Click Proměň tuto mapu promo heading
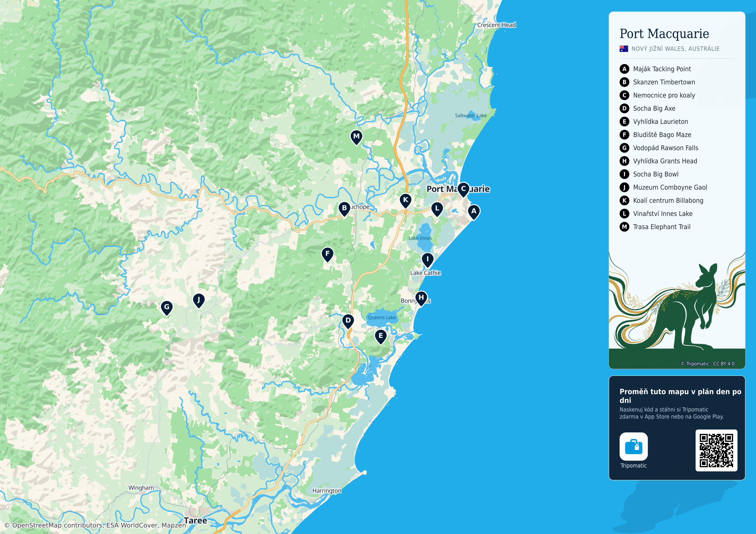Viewport: 756px width, 534px height. click(x=680, y=396)
